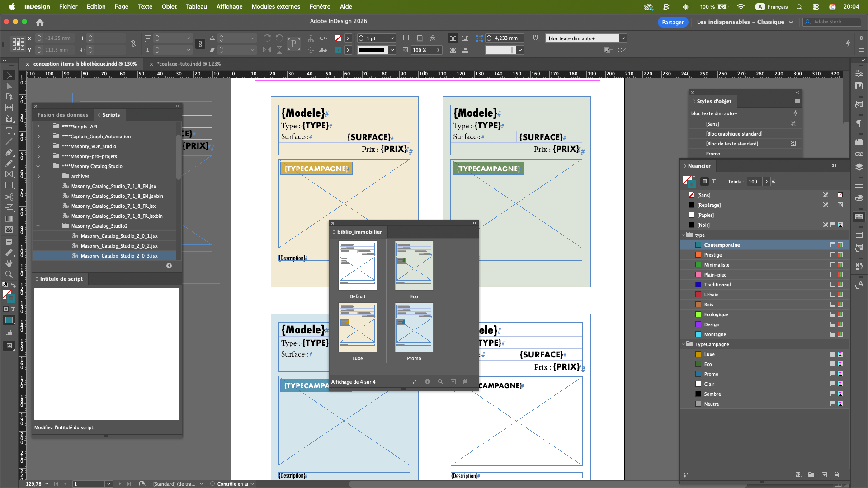Toggle the constrain proportions link icon

click(133, 44)
